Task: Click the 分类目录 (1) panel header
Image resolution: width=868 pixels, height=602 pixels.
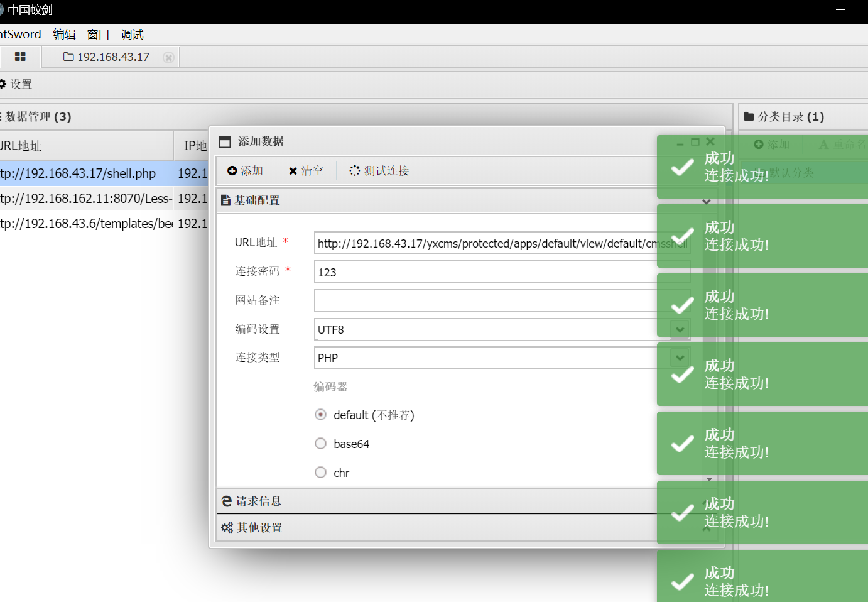Action: 803,117
